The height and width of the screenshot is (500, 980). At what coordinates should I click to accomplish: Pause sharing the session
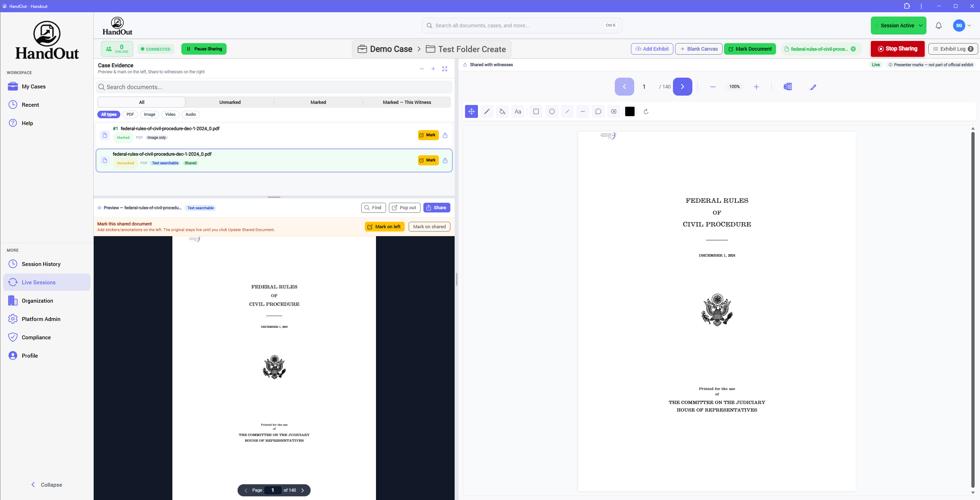[204, 49]
